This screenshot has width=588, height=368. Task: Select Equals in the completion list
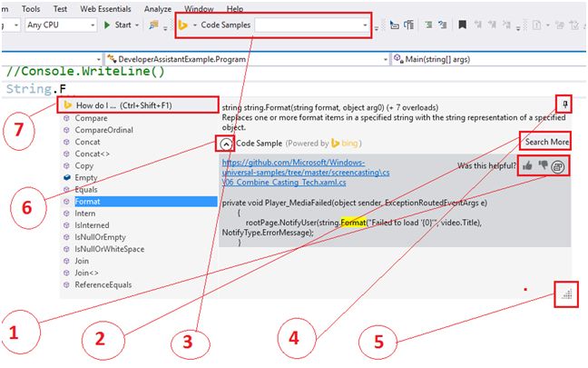(x=86, y=190)
